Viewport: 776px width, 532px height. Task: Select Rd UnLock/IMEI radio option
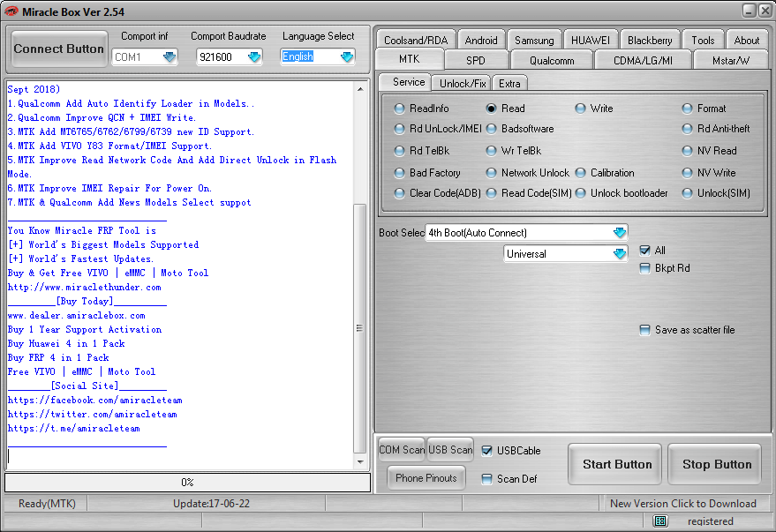pos(399,129)
